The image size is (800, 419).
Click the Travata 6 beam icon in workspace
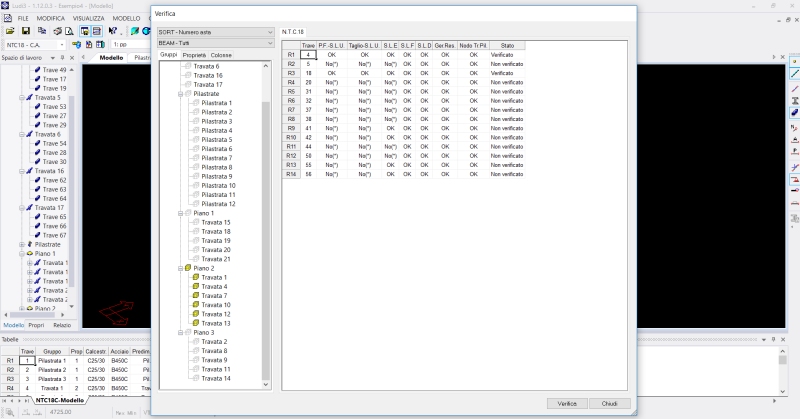[29, 134]
